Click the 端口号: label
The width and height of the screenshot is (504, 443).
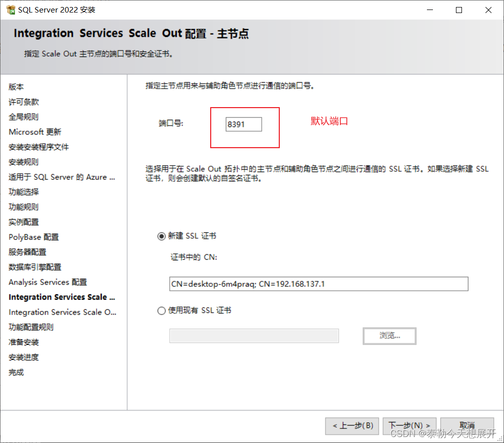[171, 123]
